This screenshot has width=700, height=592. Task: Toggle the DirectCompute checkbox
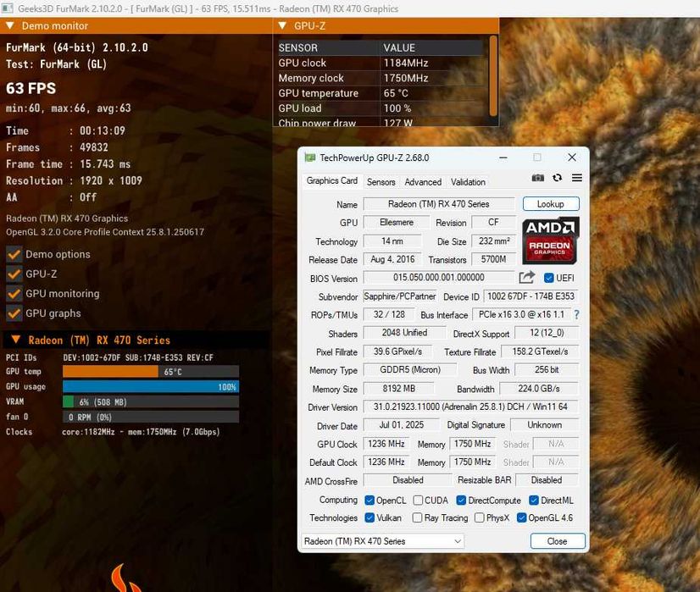(461, 500)
